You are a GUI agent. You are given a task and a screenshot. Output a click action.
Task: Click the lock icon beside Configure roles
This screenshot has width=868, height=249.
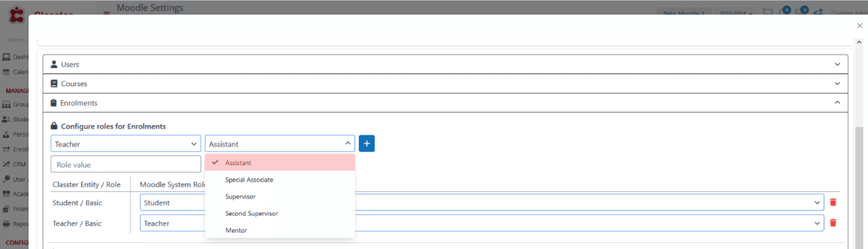click(54, 126)
